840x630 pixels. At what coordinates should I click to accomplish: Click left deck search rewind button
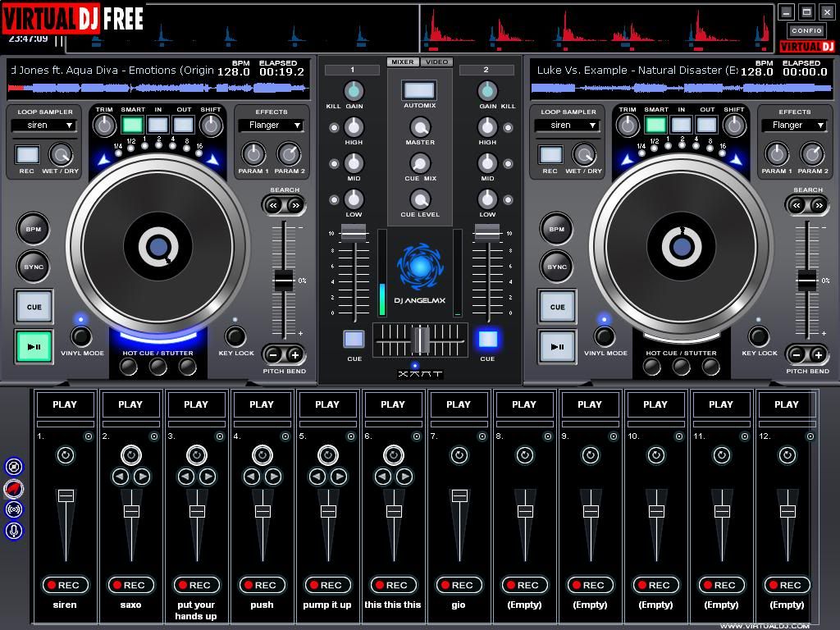274,204
